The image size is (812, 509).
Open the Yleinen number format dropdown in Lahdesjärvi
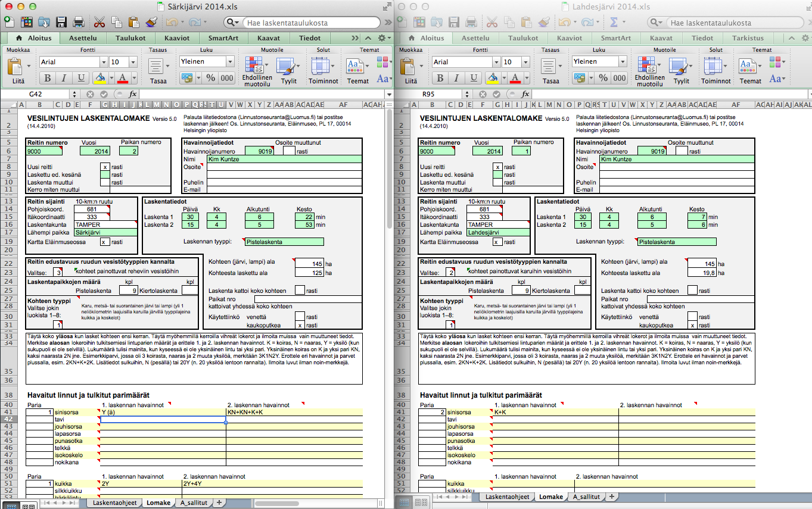[x=623, y=62]
